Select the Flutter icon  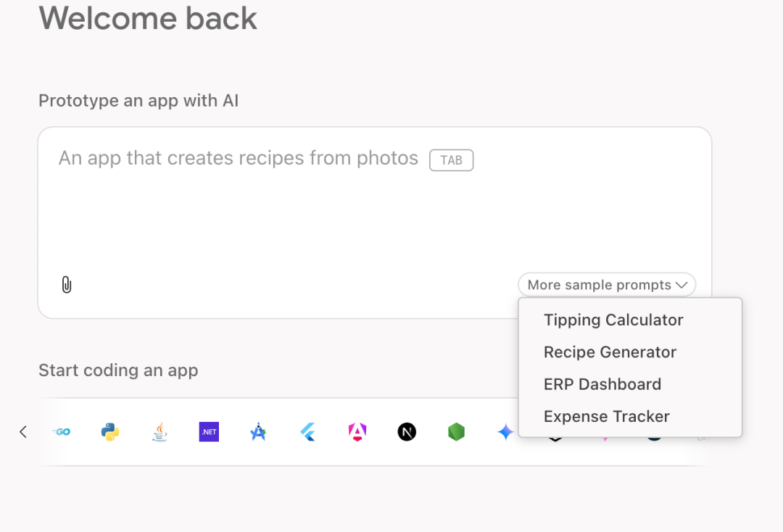pyautogui.click(x=307, y=431)
